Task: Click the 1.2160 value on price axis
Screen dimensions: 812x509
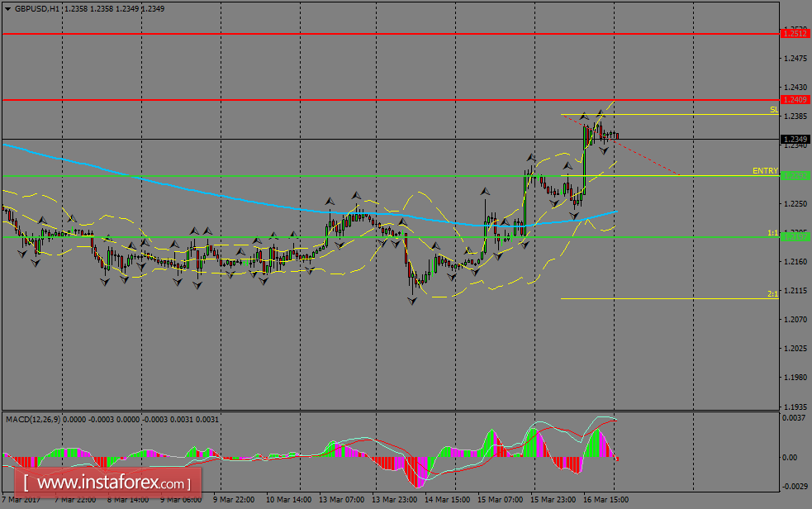Action: (x=795, y=261)
